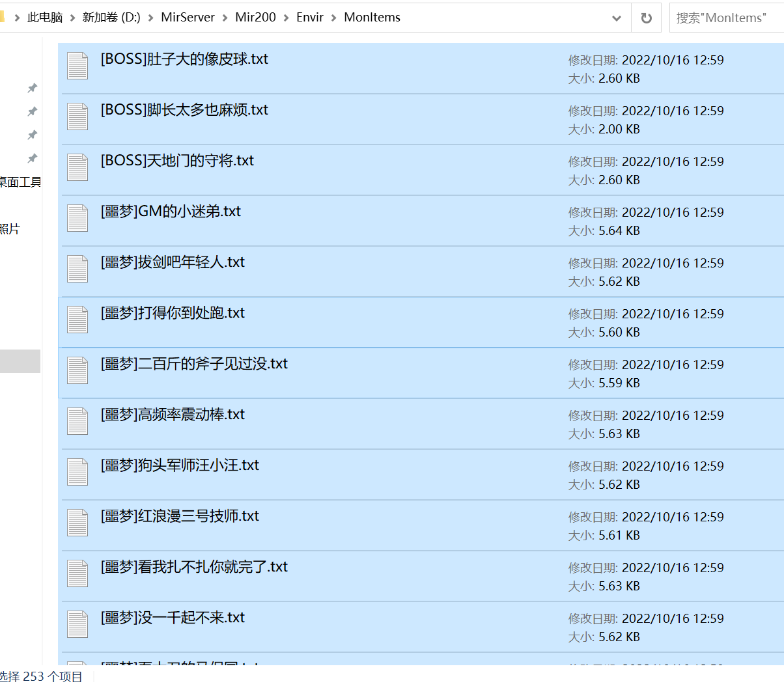The height and width of the screenshot is (688, 784).
Task: Click the size 5.59 KB of 二百斤的斧子见过没
Action: click(619, 383)
